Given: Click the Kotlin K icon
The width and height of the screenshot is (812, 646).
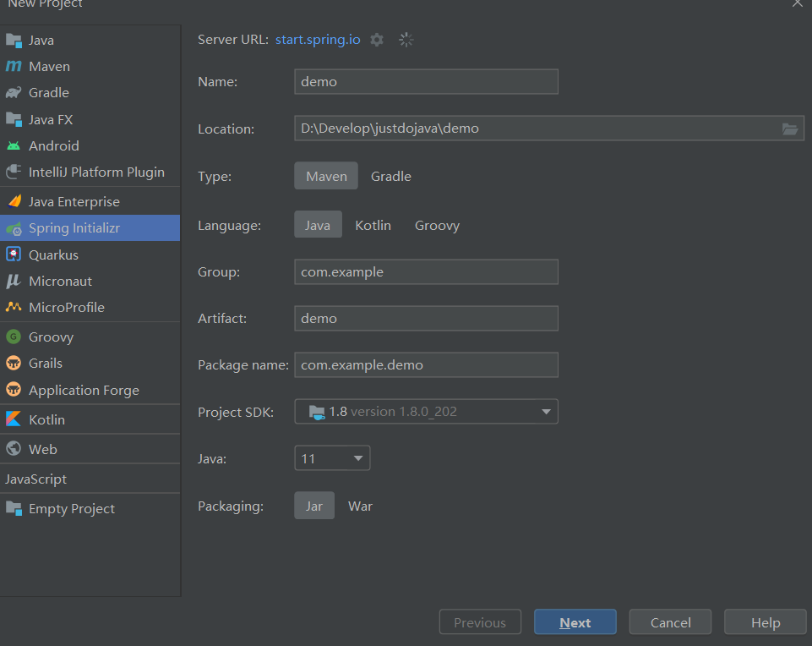Looking at the screenshot, I should pyautogui.click(x=14, y=419).
